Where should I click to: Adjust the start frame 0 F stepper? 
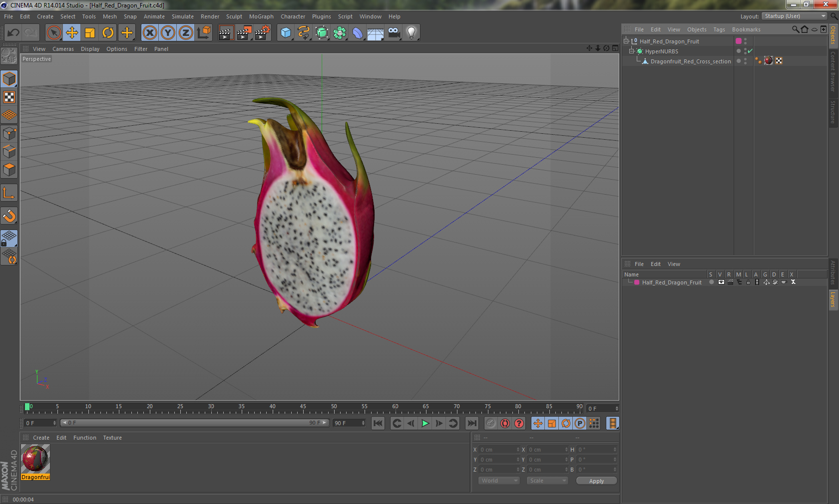tap(54, 423)
